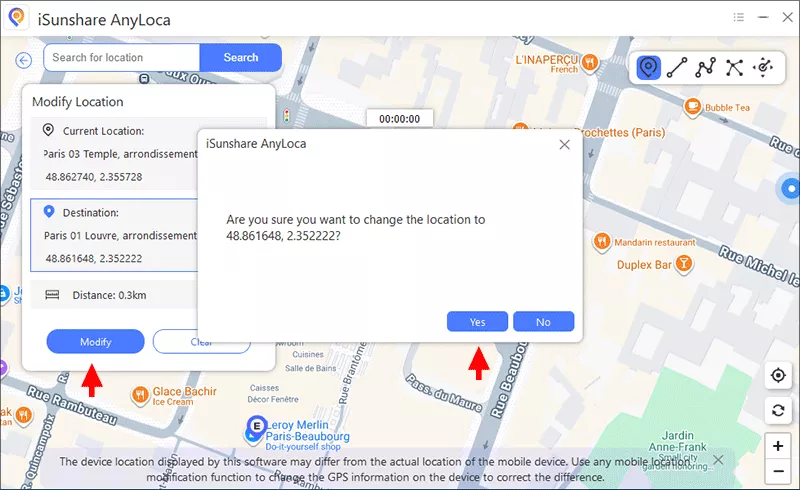
Task: Select the multi-stop route mode icon
Action: click(x=706, y=67)
